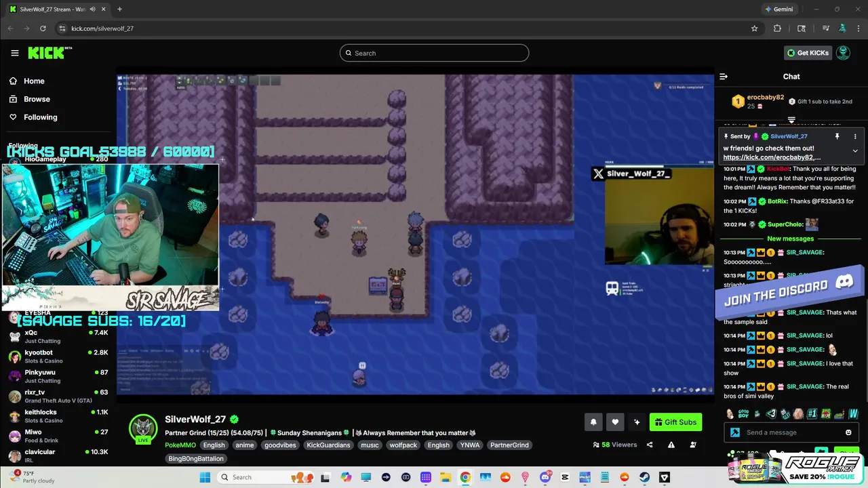Select the W emote
Screen dimensions: 868x488
tap(854, 414)
